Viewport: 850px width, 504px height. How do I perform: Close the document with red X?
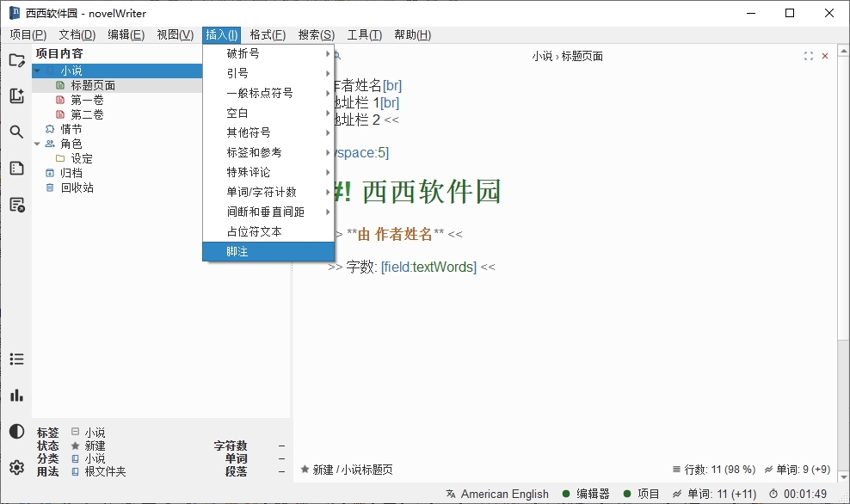(x=825, y=56)
